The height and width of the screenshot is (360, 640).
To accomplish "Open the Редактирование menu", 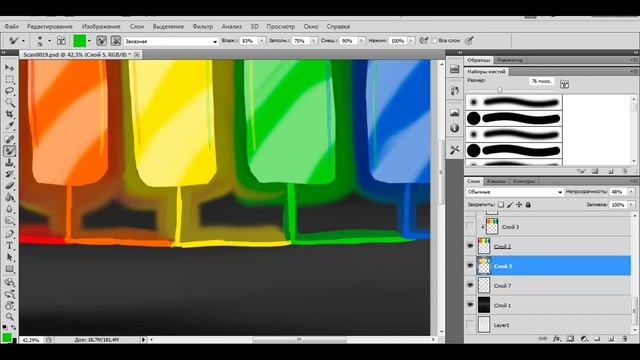I will 50,27.
